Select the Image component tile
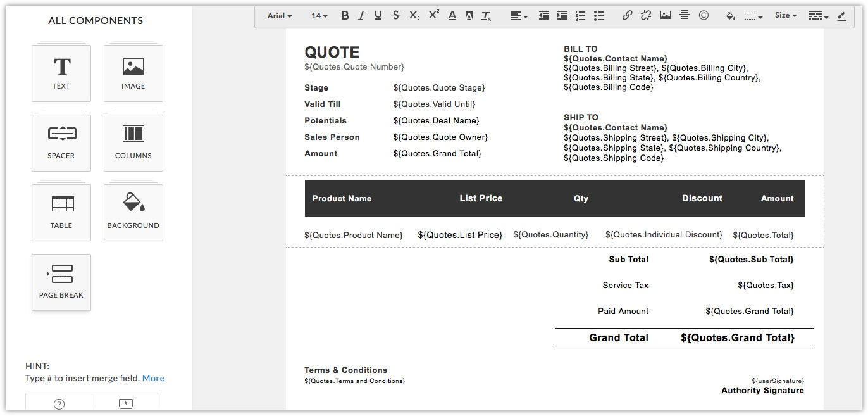 (x=133, y=73)
